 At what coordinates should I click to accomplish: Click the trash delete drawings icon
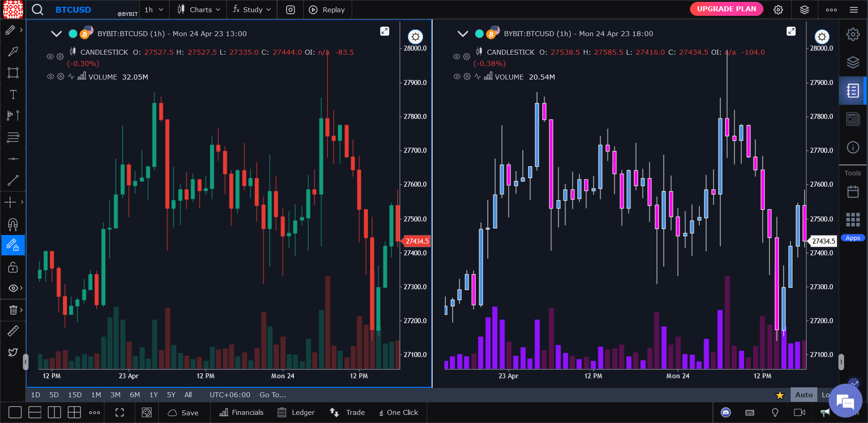13,310
